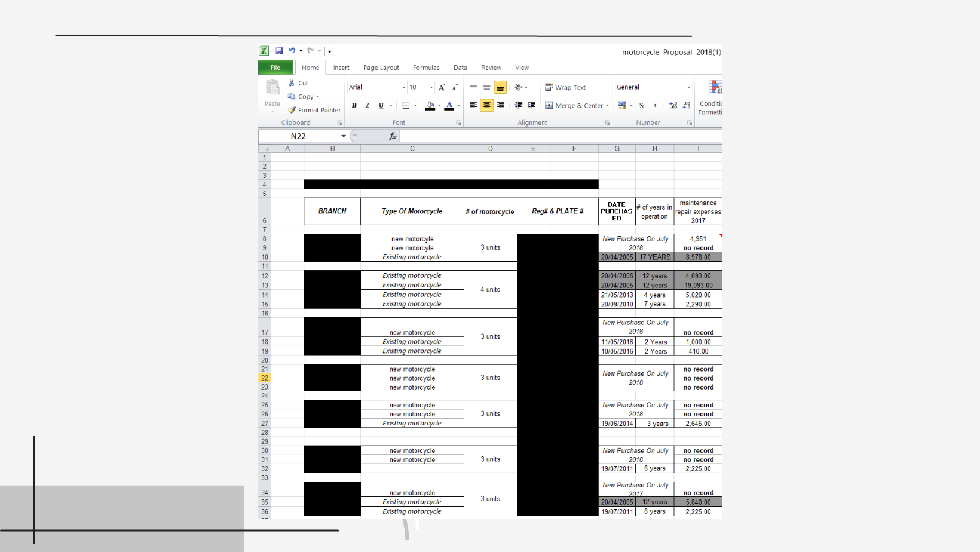Click the Paste clipboard icon

272,88
